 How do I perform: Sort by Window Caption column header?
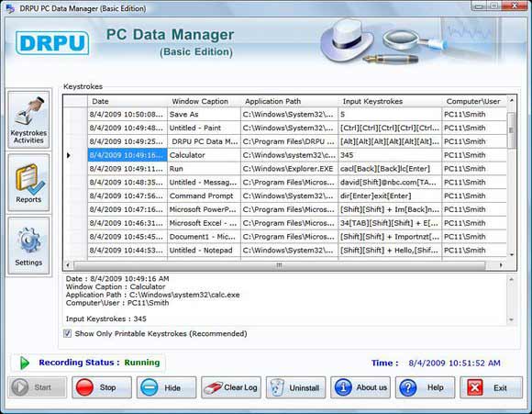point(205,101)
